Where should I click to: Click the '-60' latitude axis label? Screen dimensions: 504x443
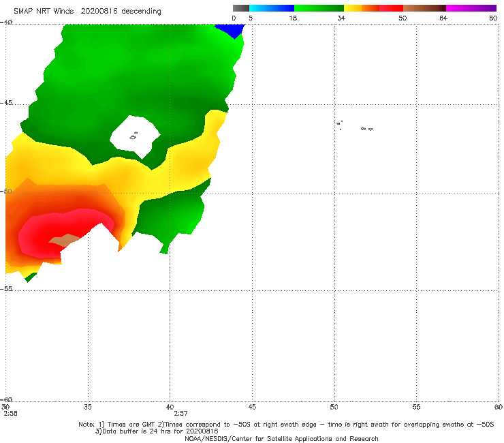coord(6,399)
